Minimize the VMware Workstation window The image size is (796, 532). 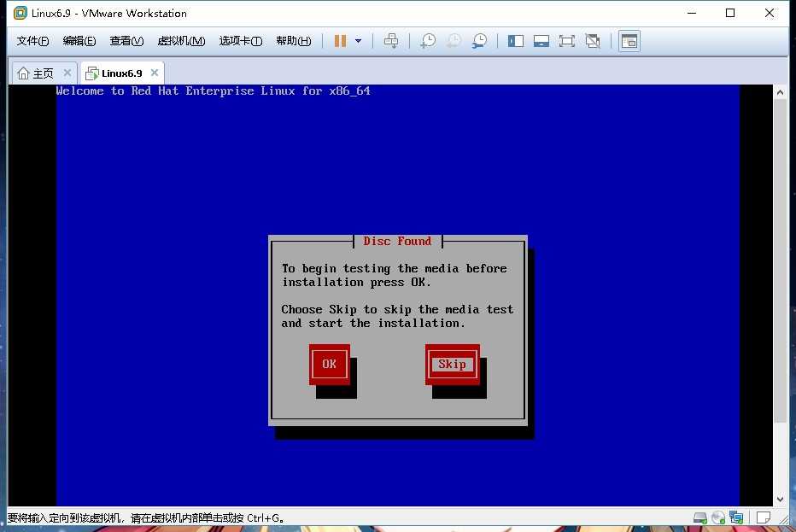692,13
